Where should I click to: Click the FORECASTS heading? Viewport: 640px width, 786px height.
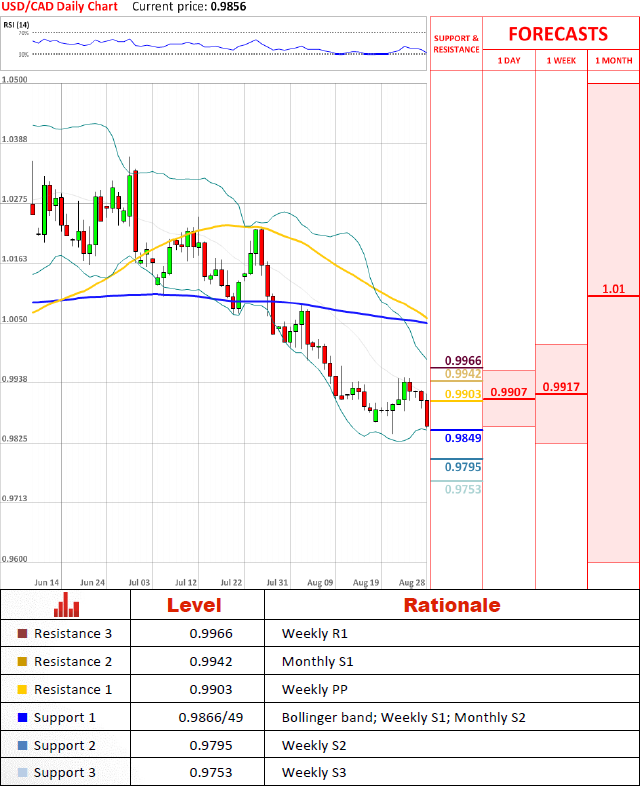tap(558, 33)
